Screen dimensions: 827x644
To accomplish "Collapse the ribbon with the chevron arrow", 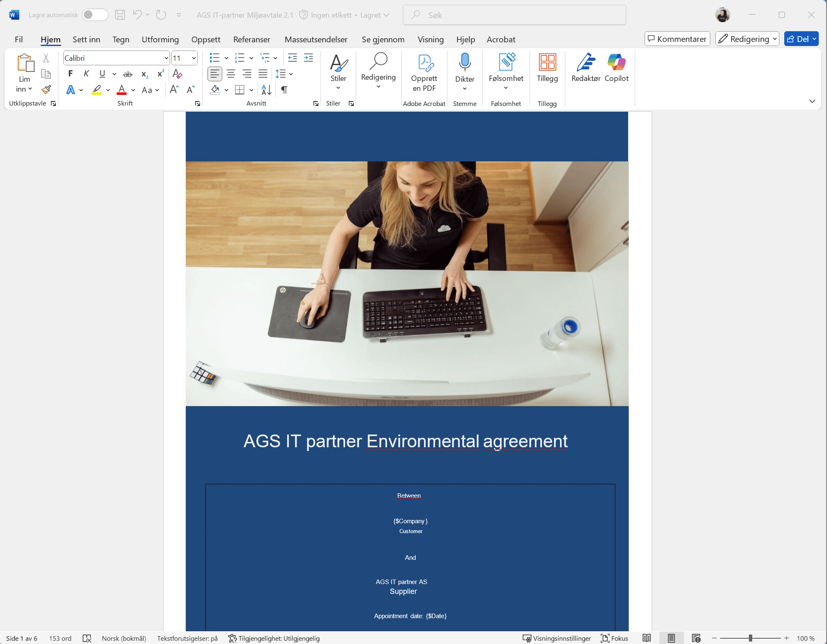I will coord(812,101).
